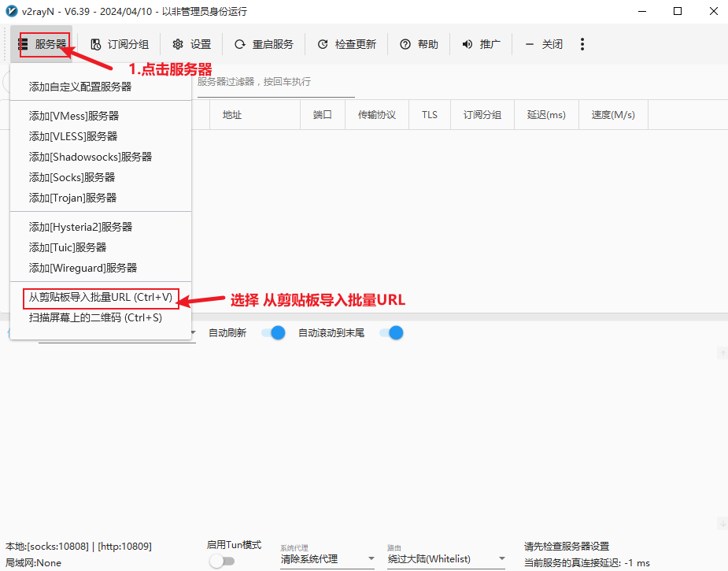
Task: Open the three-dot overflow menu
Action: [x=582, y=44]
